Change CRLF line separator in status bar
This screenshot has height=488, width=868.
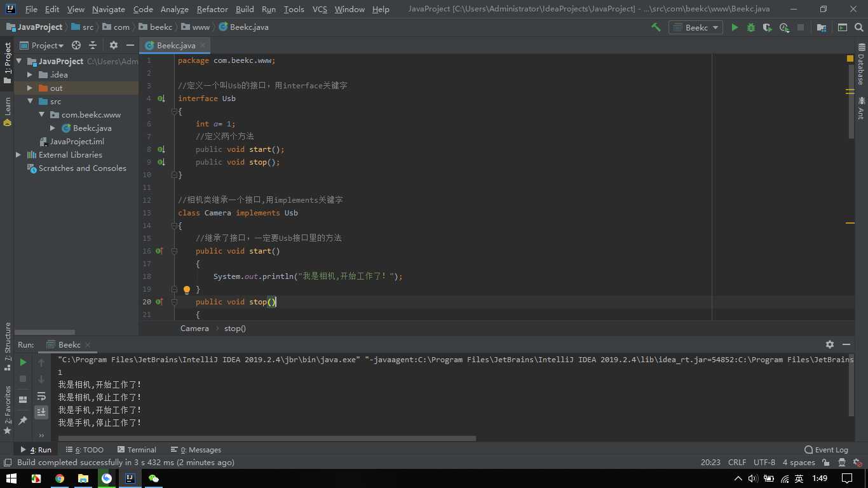click(x=737, y=463)
